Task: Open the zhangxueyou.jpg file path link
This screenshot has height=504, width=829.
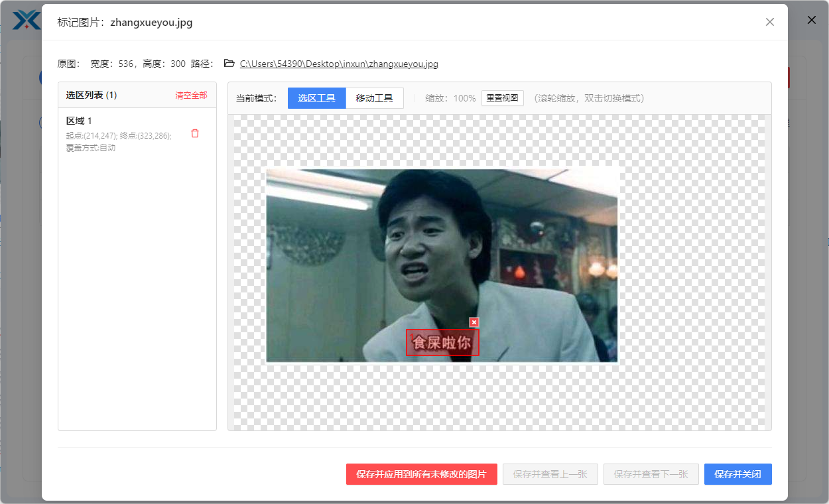Action: [x=338, y=64]
